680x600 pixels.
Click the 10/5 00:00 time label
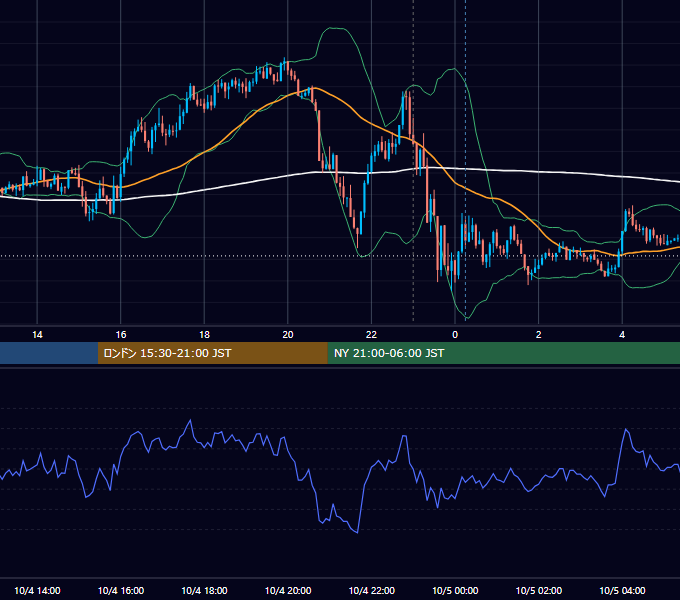point(455,590)
